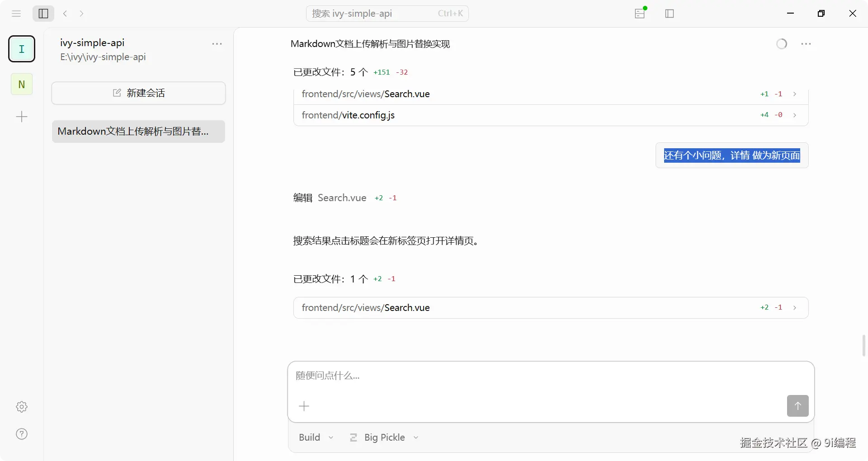Viewport: 868px width, 461px height.
Task: Click the conversation scrollbar thumb
Action: click(863, 346)
